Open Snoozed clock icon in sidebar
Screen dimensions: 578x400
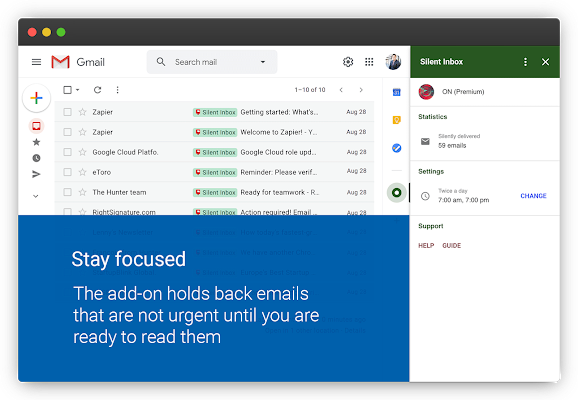coord(36,158)
